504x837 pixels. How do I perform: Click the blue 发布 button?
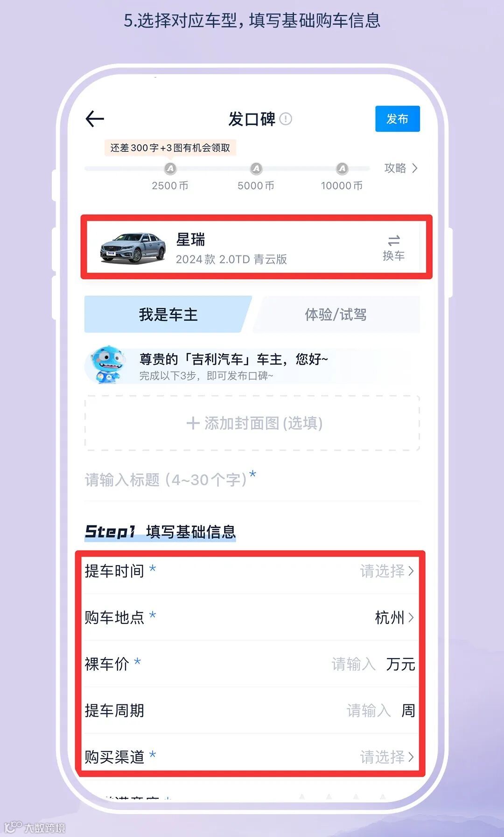(398, 119)
